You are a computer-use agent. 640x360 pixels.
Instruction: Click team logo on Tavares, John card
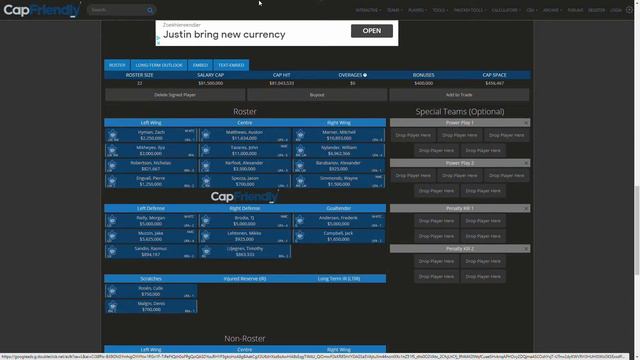(206, 149)
